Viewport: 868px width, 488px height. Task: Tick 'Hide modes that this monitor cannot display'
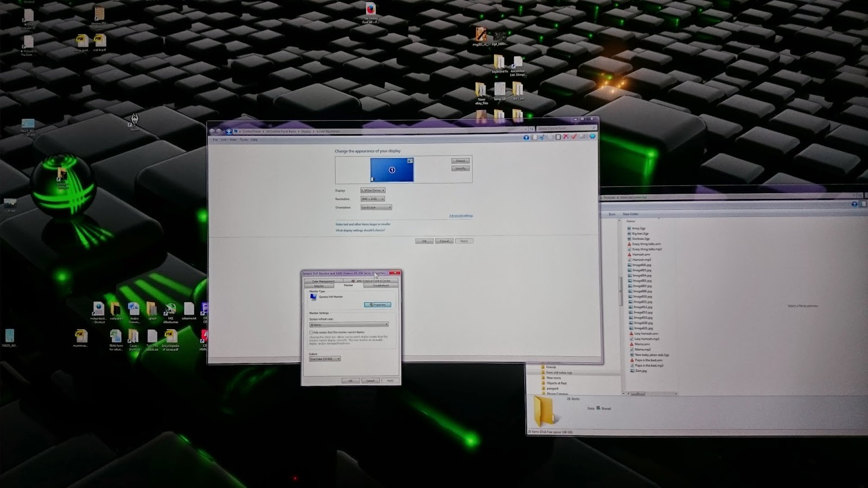tap(311, 332)
